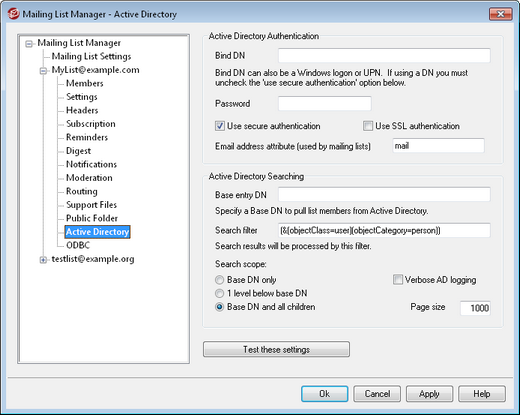Open the Members page
The image size is (520, 415).
click(x=85, y=83)
